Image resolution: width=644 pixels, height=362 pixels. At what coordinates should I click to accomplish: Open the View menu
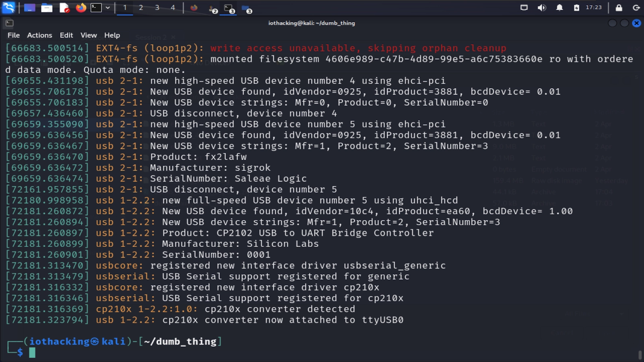coord(89,35)
